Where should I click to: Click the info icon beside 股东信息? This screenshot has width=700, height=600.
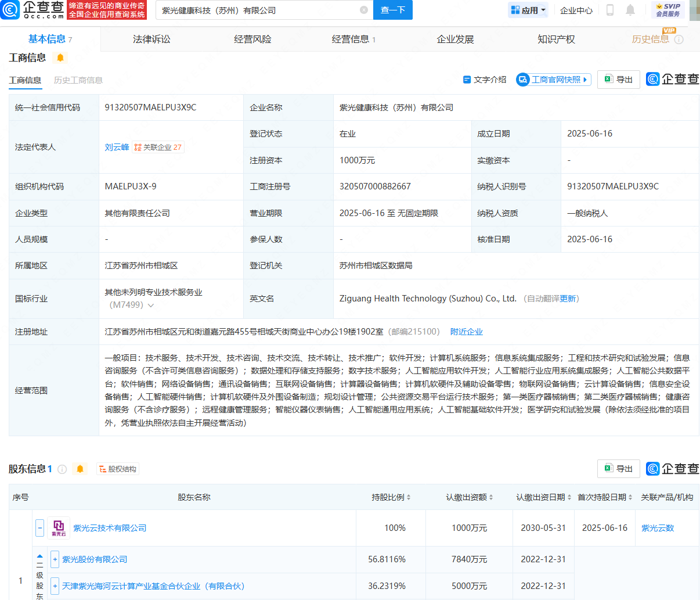[62, 469]
